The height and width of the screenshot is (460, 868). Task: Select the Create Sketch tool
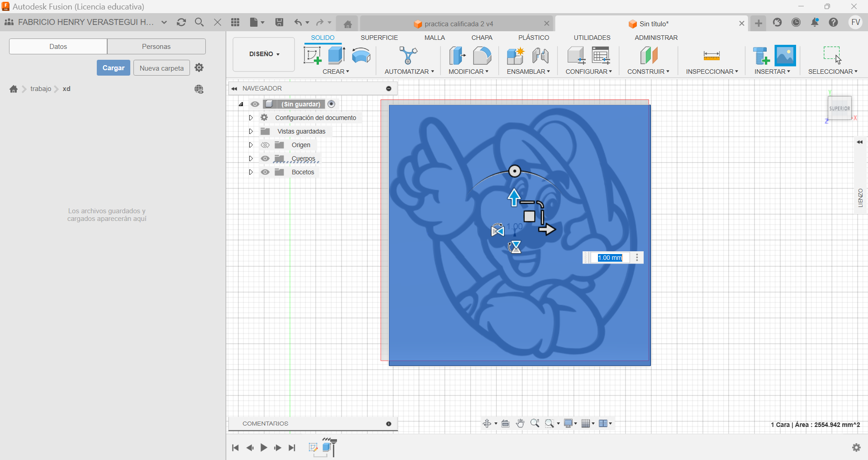tap(312, 56)
